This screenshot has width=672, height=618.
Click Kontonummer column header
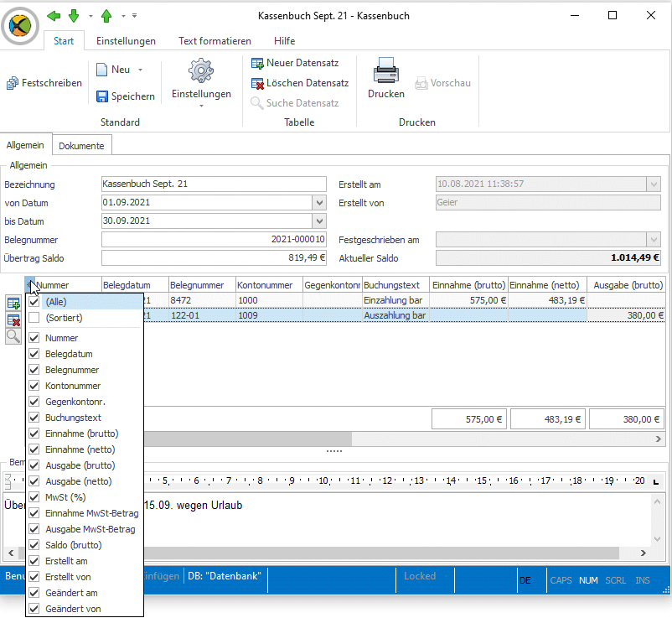pyautogui.click(x=269, y=285)
